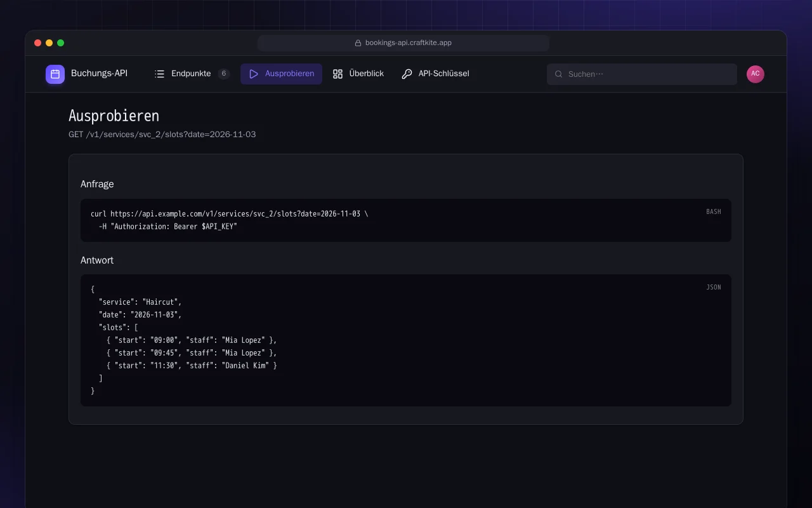Click the lock icon in address bar

pos(358,43)
